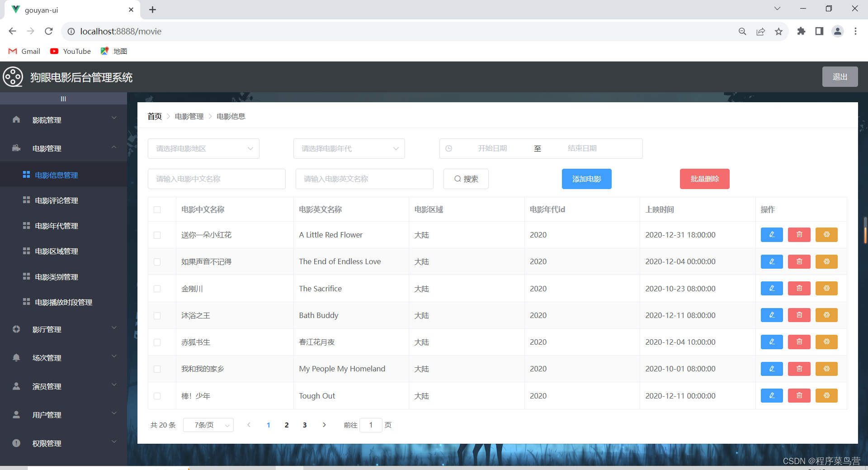Open the 请选择电影地区 region dropdown
868x470 pixels.
(203, 148)
